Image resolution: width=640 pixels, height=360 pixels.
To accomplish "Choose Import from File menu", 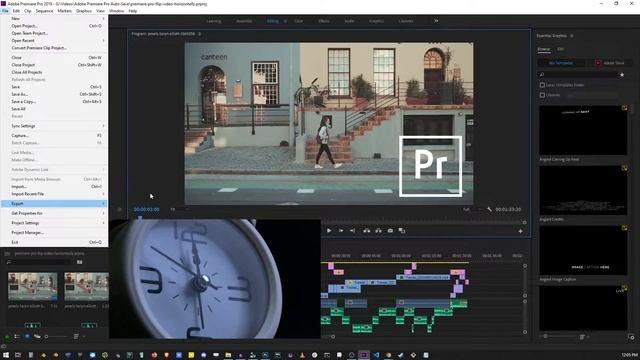I will [x=54, y=187].
